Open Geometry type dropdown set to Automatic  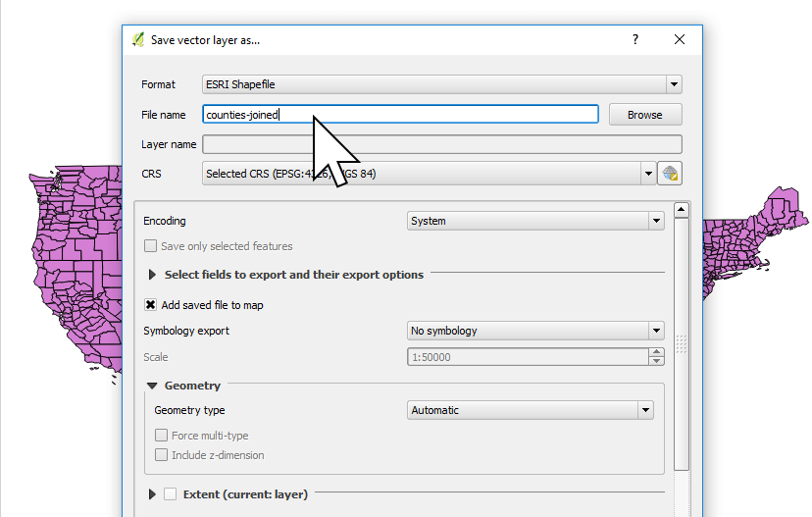tap(531, 410)
